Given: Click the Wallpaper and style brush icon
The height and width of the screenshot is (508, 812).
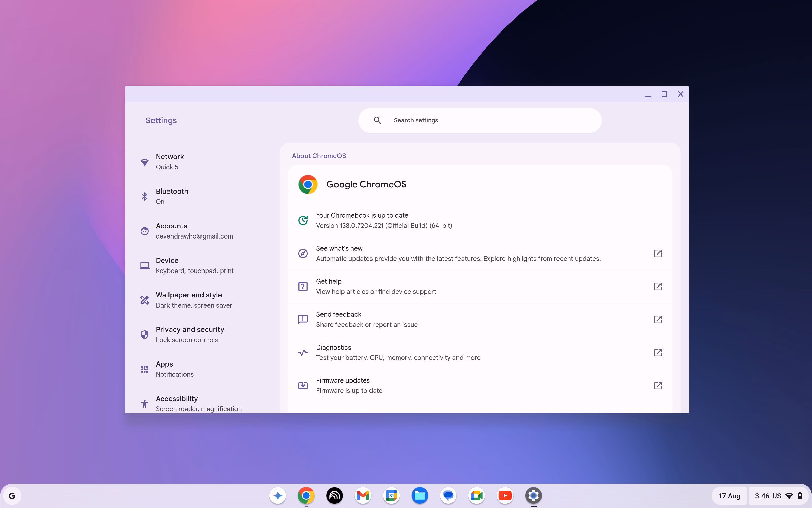Looking at the screenshot, I should (145, 300).
